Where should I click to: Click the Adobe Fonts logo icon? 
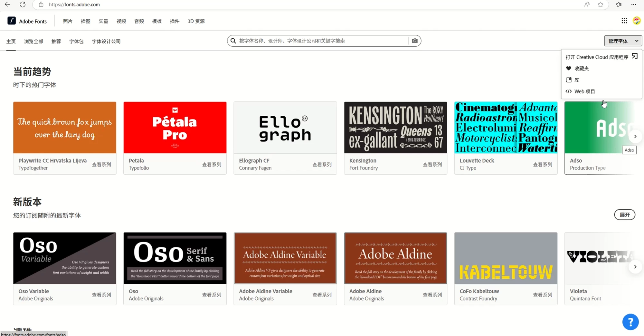pos(12,21)
